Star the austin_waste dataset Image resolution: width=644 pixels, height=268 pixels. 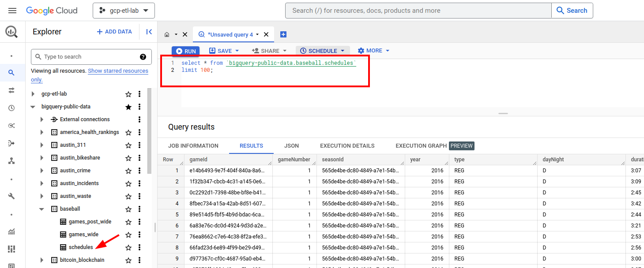coord(128,196)
